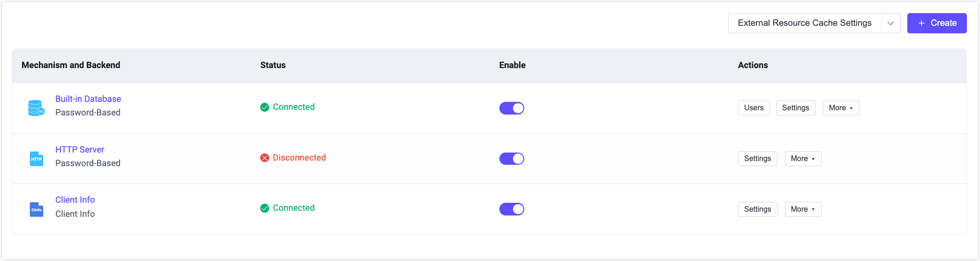Toggle off the HTTP Server authenticator

click(x=512, y=159)
